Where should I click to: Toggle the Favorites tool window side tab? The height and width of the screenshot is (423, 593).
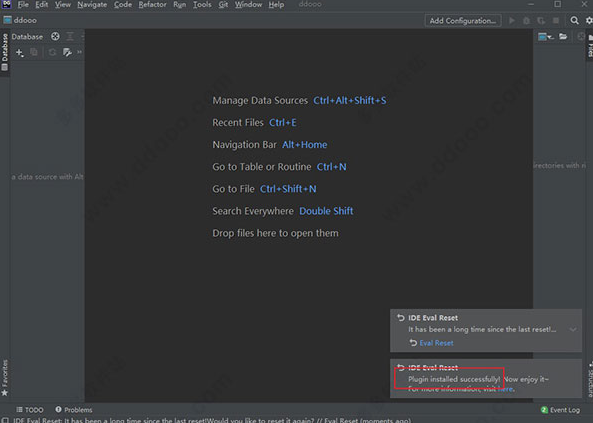click(x=5, y=377)
